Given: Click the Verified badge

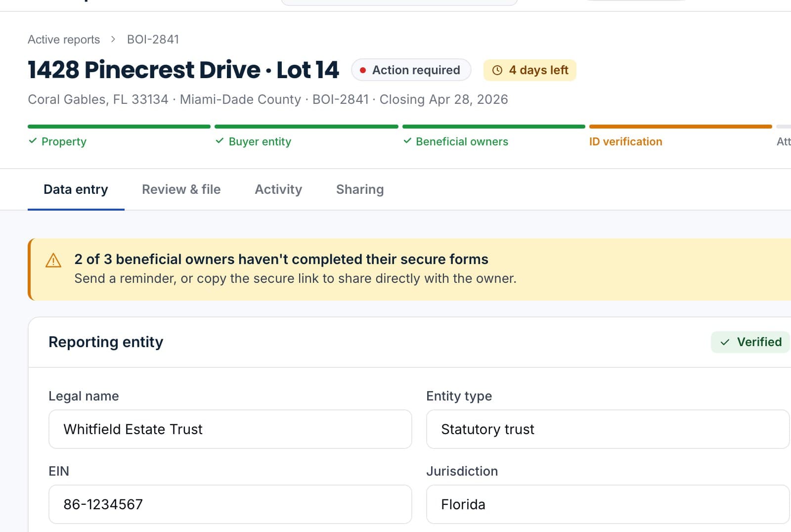Looking at the screenshot, I should pos(750,342).
